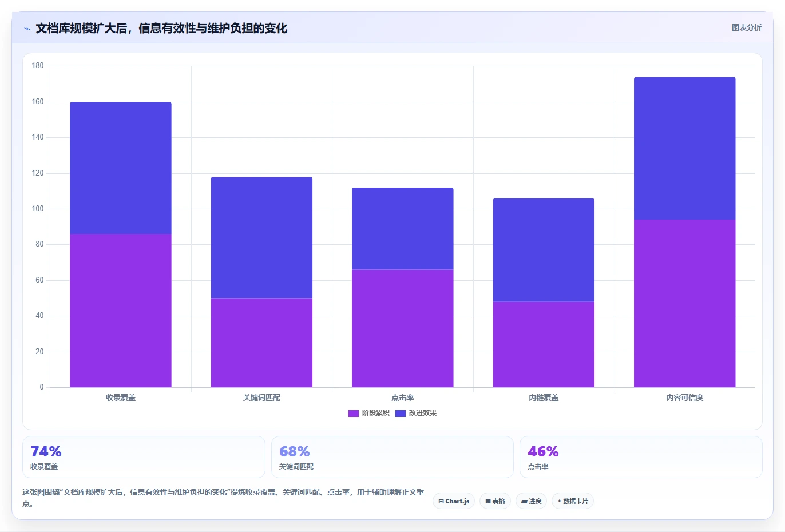Click the 点击率 x-axis label

pyautogui.click(x=403, y=398)
